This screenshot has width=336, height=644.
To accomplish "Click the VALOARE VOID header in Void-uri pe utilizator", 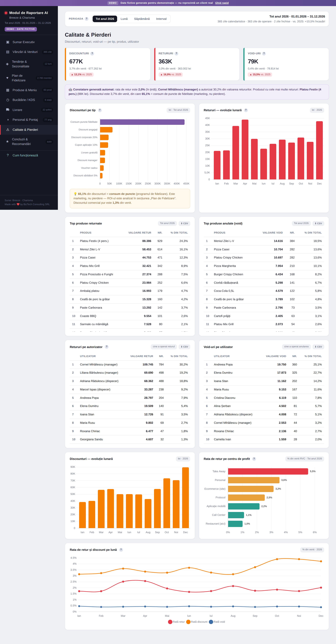I will coord(276,356).
